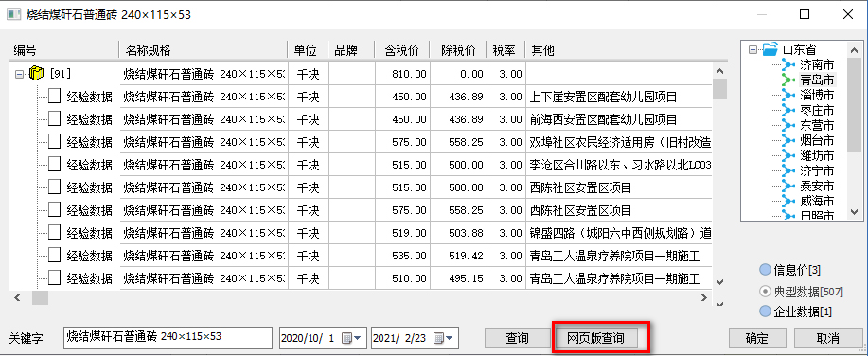Click the node icon beside 潍坊市
Screen dimensions: 868x356
(x=788, y=154)
